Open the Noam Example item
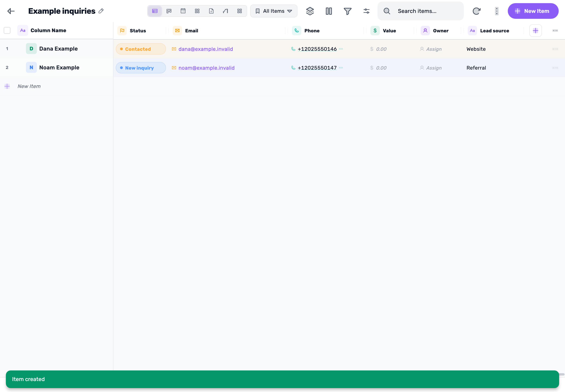This screenshot has width=565, height=392. (59, 68)
